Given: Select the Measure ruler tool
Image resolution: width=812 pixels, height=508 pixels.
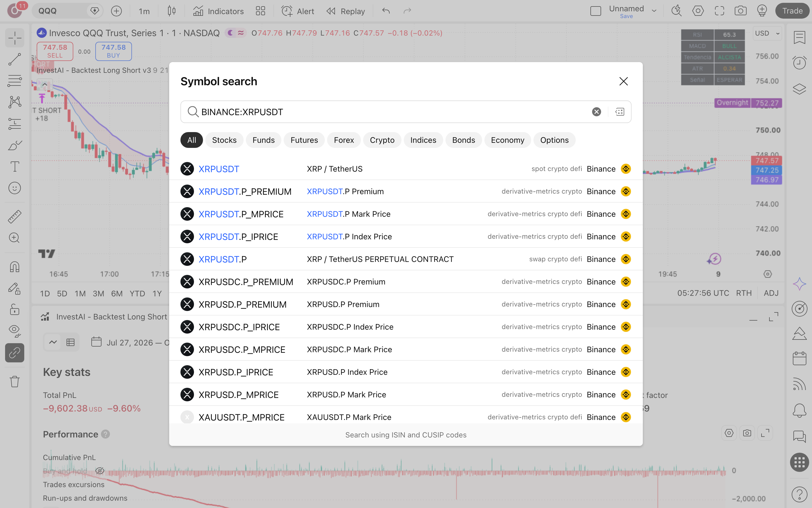Looking at the screenshot, I should 14,216.
